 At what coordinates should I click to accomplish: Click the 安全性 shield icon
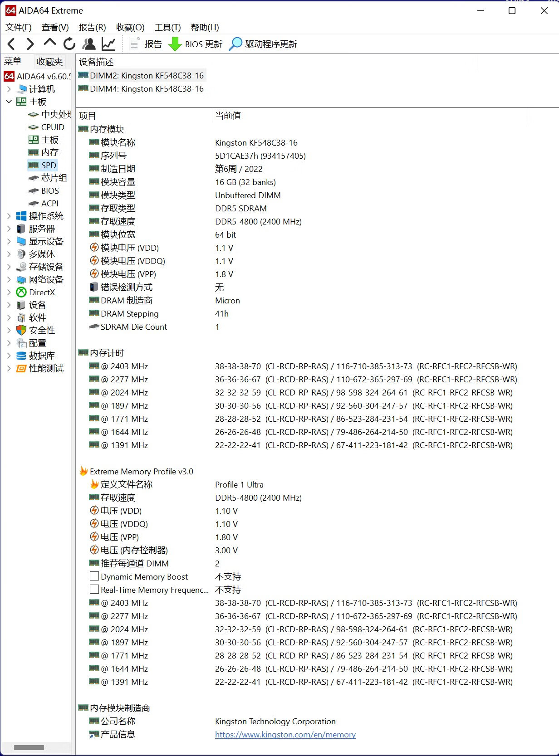point(21,330)
